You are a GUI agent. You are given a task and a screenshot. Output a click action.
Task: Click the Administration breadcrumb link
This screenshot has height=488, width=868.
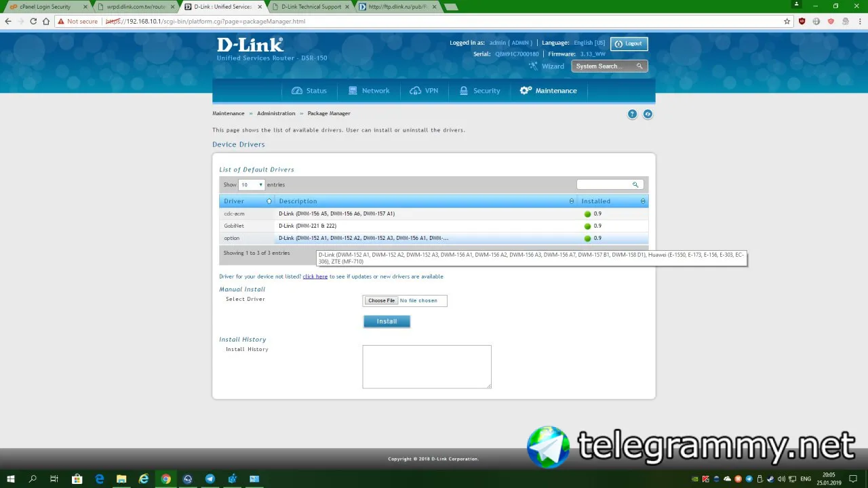tap(276, 113)
